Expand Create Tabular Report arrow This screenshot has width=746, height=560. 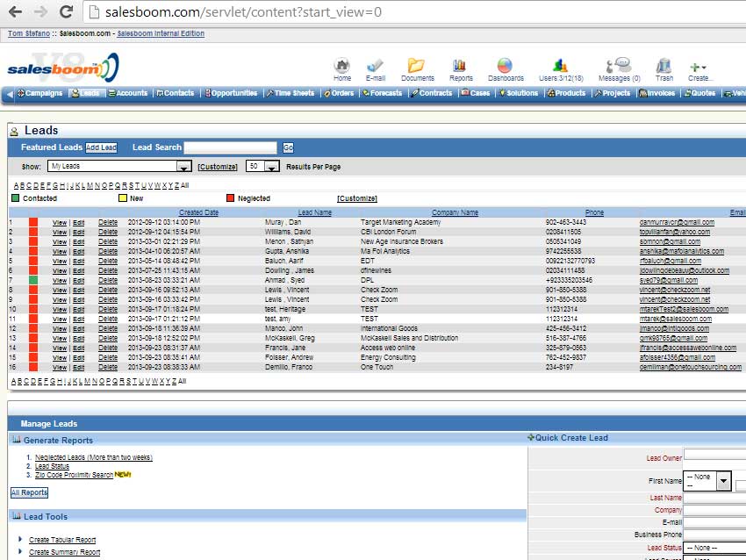(20, 539)
